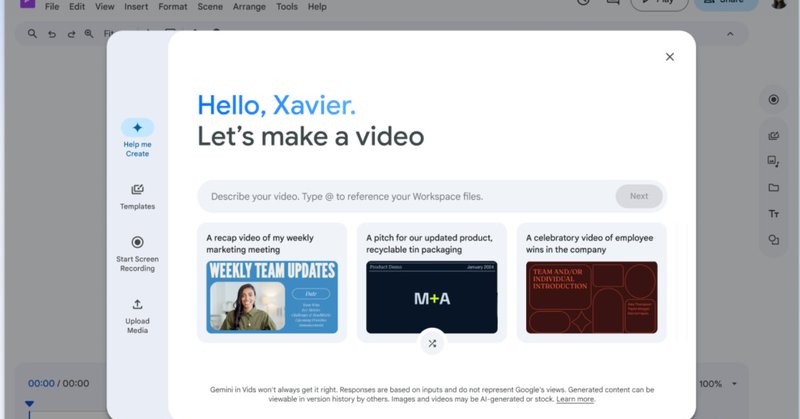The height and width of the screenshot is (419, 800).
Task: Open the comments icon in top bar
Action: (x=613, y=2)
